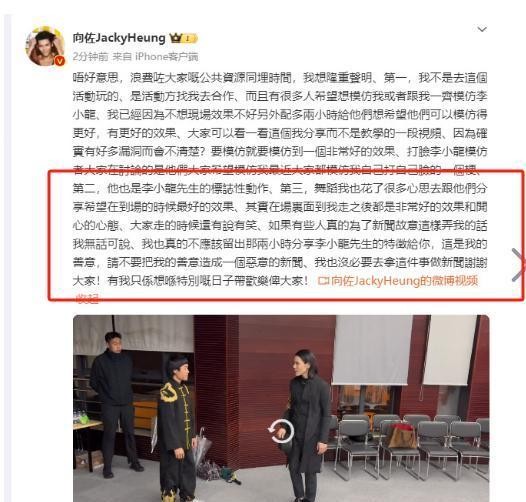Go to next image with right arrow
The height and width of the screenshot is (502, 526).
click(x=518, y=264)
